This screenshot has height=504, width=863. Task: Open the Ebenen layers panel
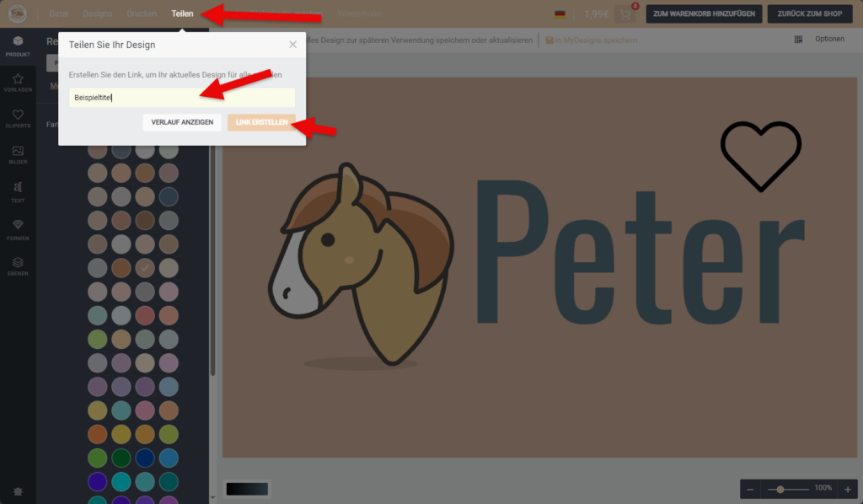pos(18,266)
